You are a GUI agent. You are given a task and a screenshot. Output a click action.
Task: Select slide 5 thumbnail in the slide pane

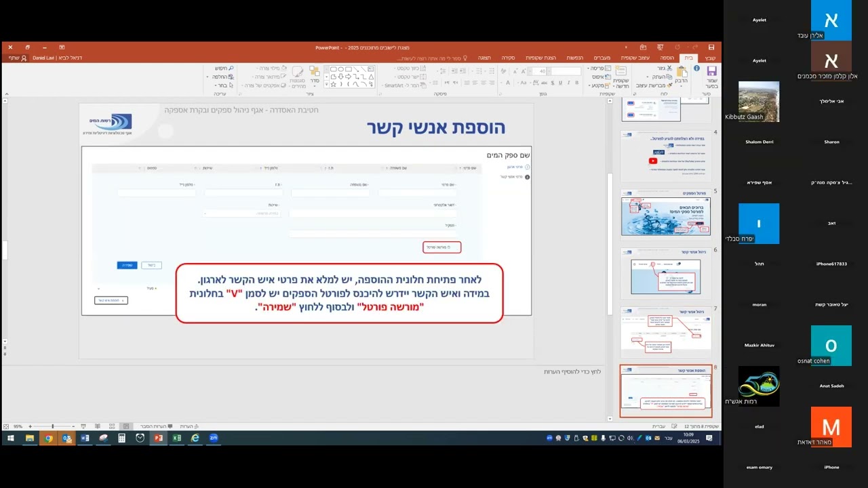click(x=666, y=216)
